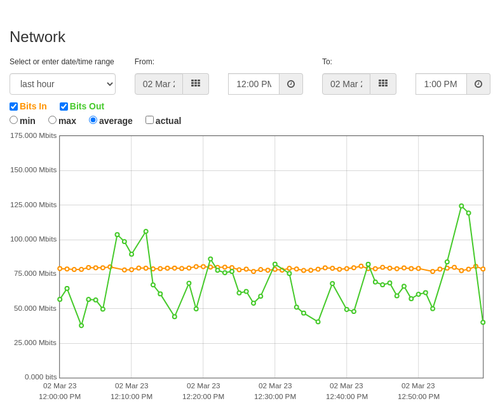Open the last hour range dropdown
Screen dimensions: 500x403
63,84
